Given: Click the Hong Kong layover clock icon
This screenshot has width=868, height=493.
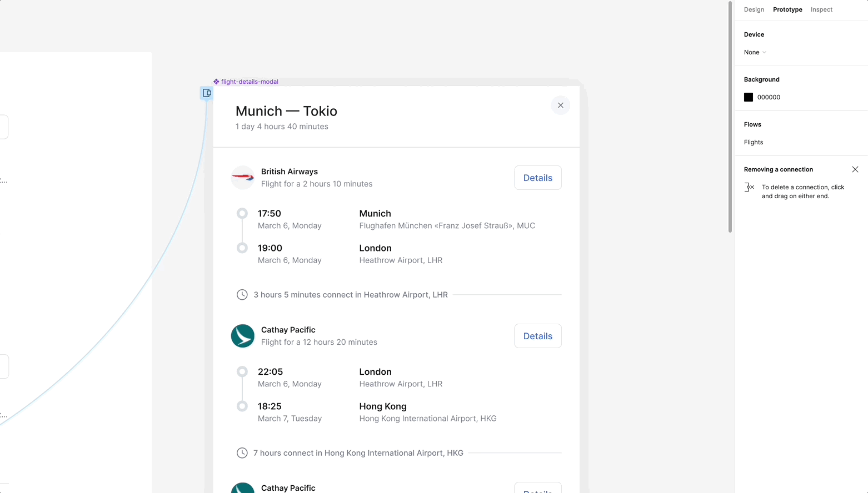Looking at the screenshot, I should [242, 453].
